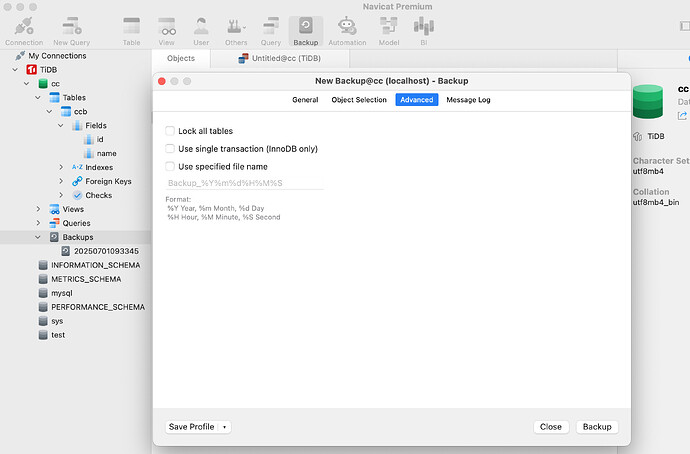Click the Close button in dialog

tap(551, 427)
